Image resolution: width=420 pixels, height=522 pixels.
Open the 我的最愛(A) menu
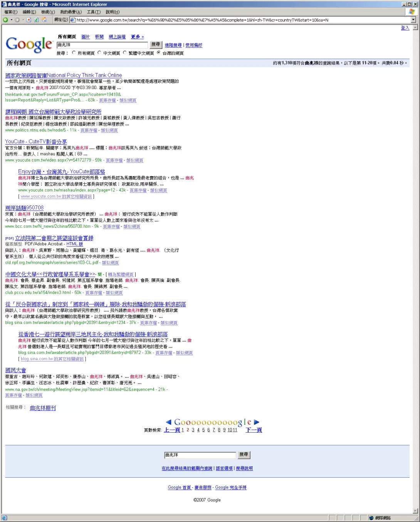(x=71, y=12)
